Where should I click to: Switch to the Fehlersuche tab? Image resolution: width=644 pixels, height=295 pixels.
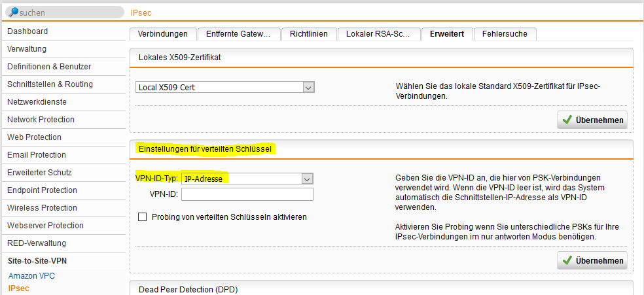click(505, 34)
